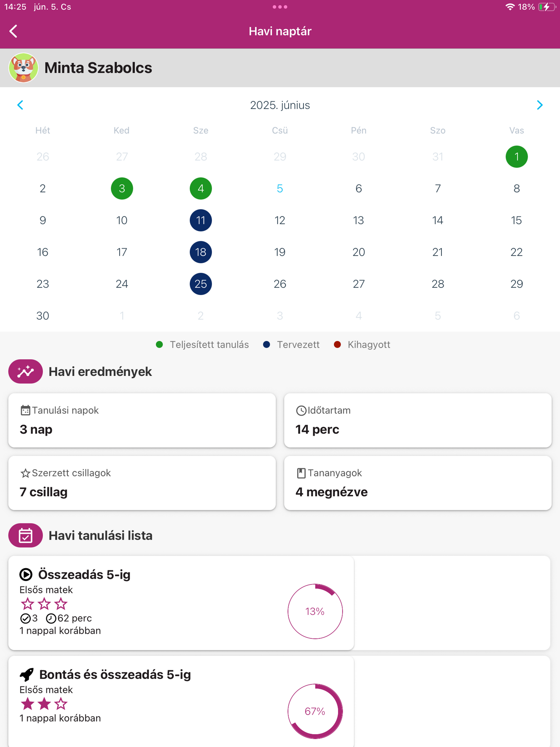Tap the 67% progress ring
The width and height of the screenshot is (560, 747).
[315, 711]
